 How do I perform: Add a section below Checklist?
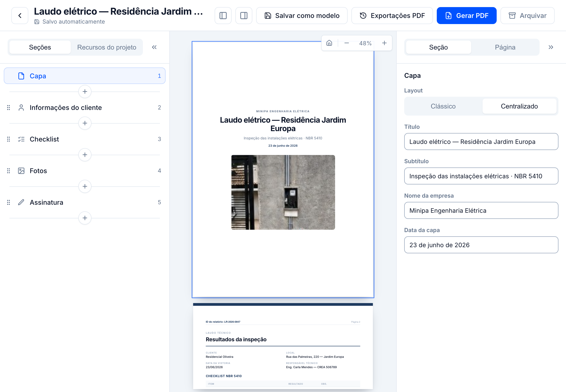coord(85,155)
